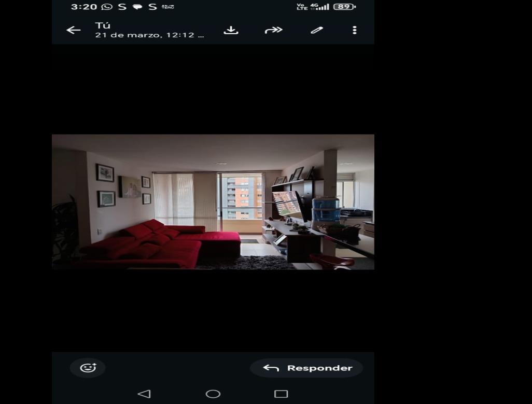Tap the date 21 de marzo, 12:12
The height and width of the screenshot is (404, 532).
click(x=149, y=35)
